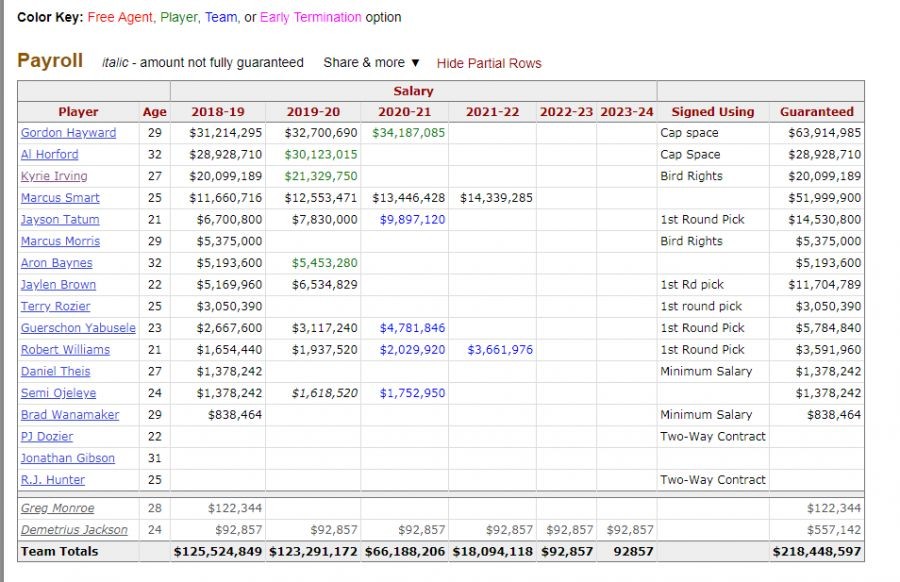Click the Jaylen Brown link
This screenshot has width=900, height=582.
(59, 285)
